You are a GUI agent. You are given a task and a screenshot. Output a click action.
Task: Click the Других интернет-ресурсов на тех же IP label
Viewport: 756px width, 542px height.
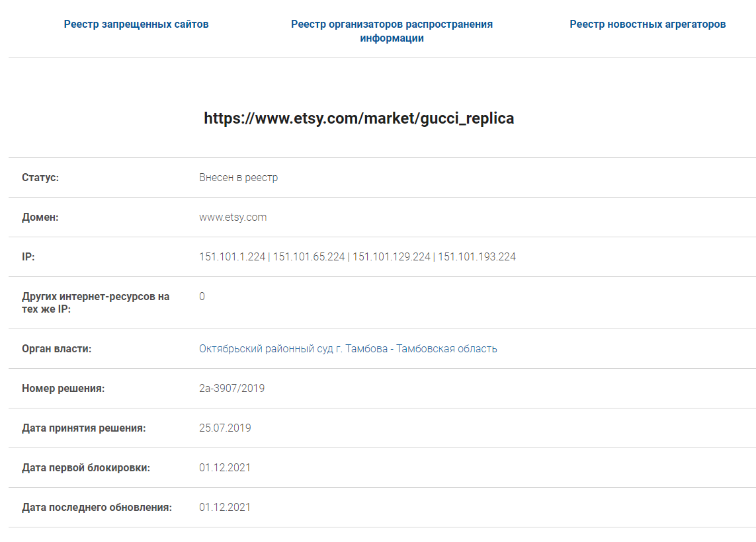click(x=95, y=303)
